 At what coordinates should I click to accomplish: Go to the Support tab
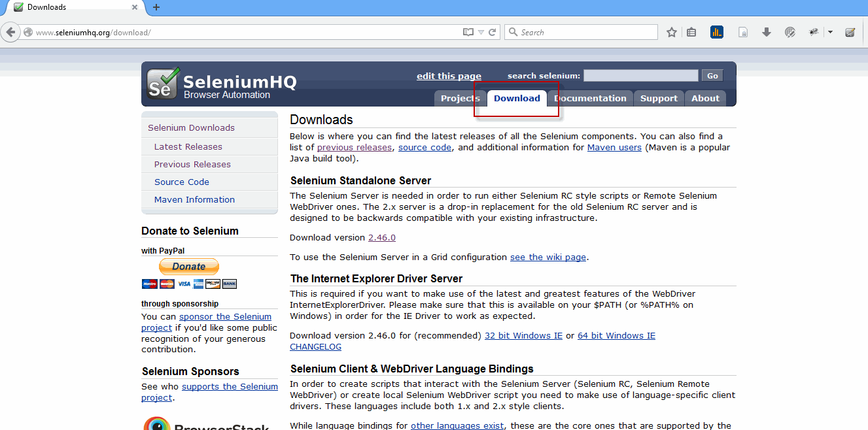[x=659, y=99]
